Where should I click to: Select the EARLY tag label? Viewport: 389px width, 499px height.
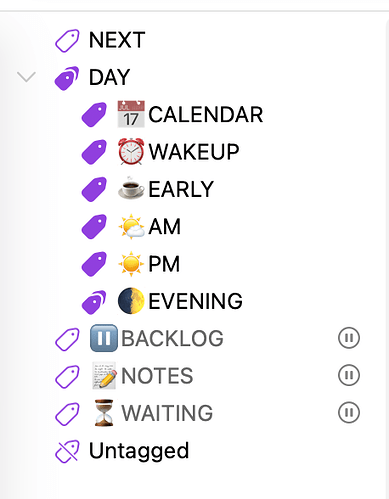coord(181,189)
